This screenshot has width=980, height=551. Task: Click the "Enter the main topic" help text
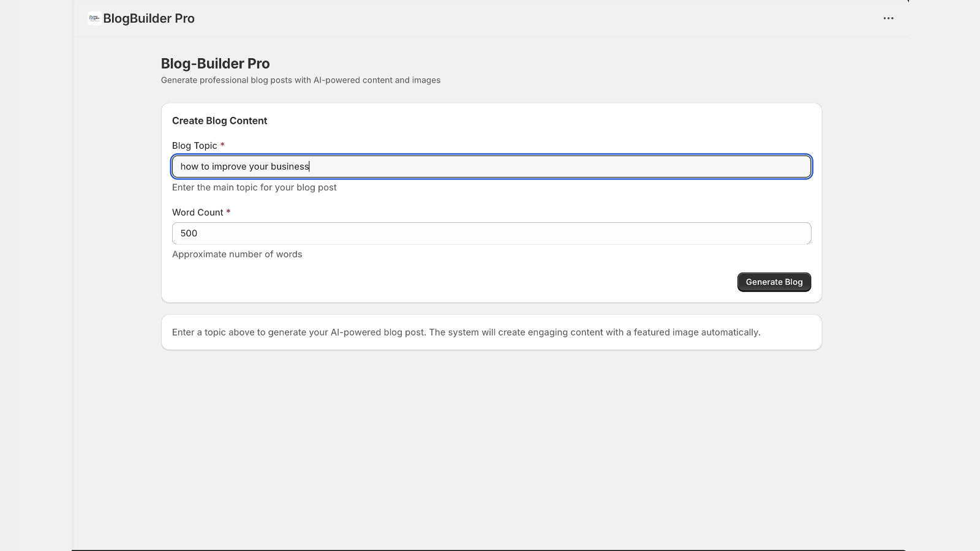pos(254,187)
